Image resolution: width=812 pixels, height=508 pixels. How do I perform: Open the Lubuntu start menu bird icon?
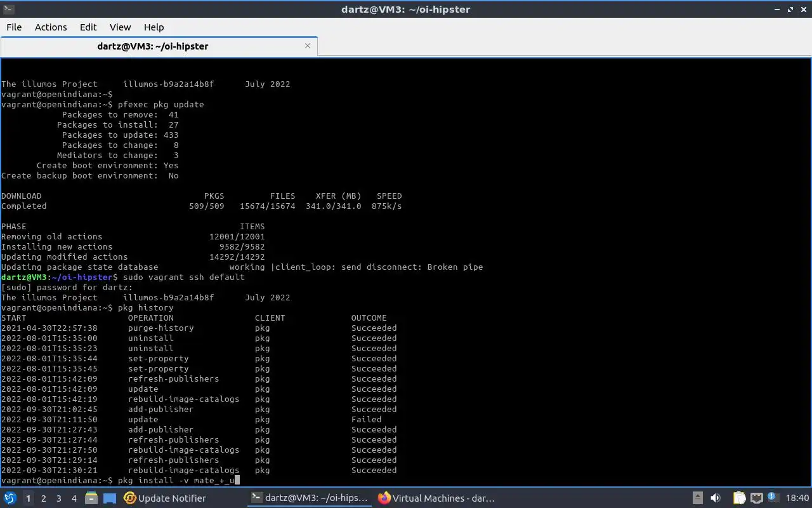(x=10, y=498)
